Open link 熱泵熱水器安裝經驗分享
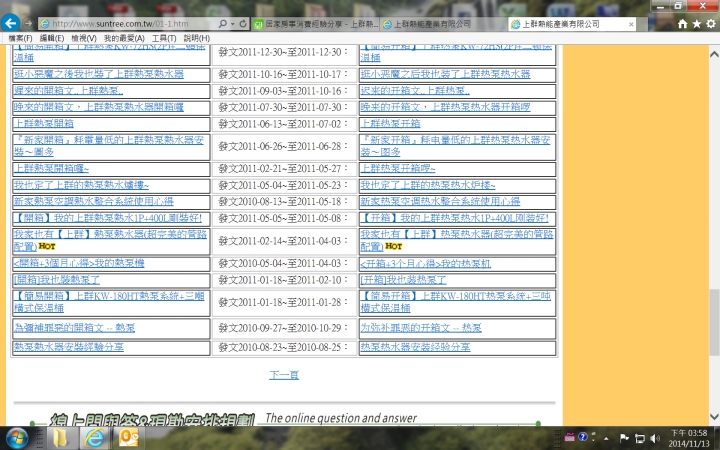Image resolution: width=720 pixels, height=450 pixels. tap(69, 347)
